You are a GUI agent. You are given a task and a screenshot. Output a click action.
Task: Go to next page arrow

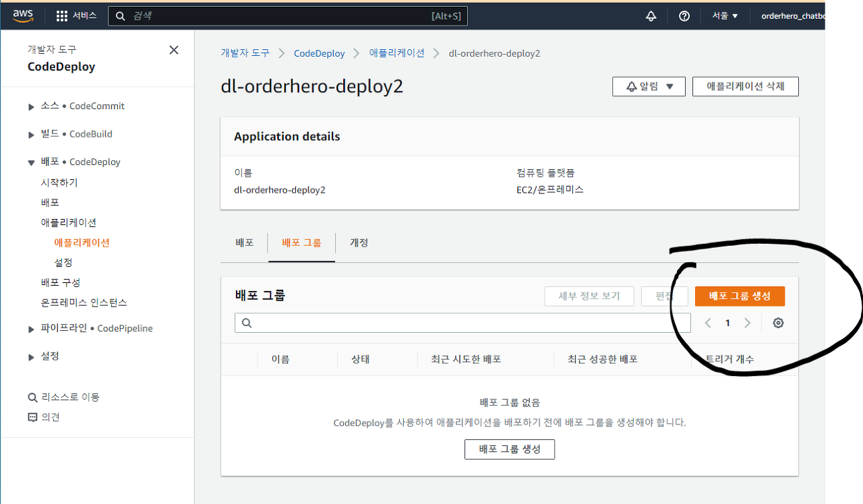pos(747,323)
